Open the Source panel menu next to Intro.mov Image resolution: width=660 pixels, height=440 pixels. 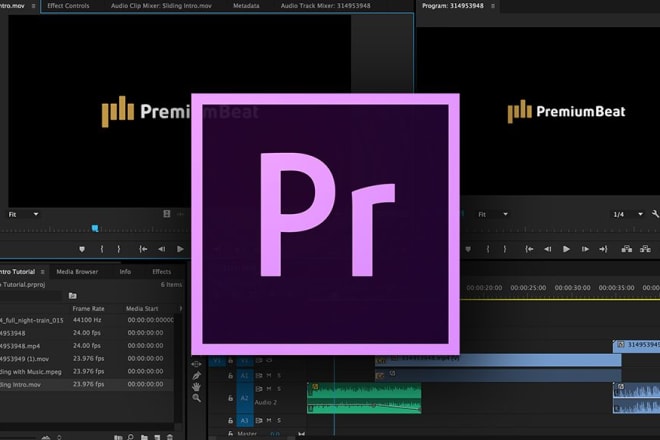34,6
